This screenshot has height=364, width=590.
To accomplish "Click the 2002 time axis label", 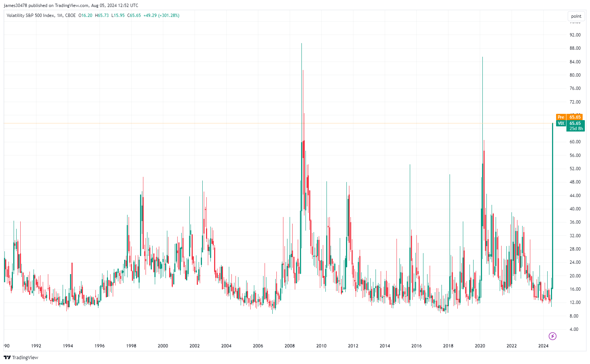I will 195,346.
